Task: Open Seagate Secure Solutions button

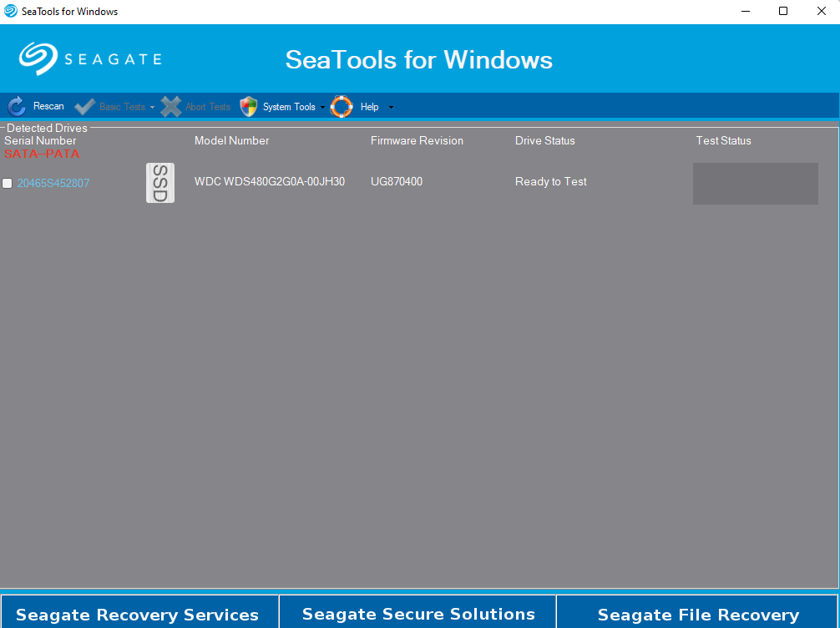Action: (417, 611)
